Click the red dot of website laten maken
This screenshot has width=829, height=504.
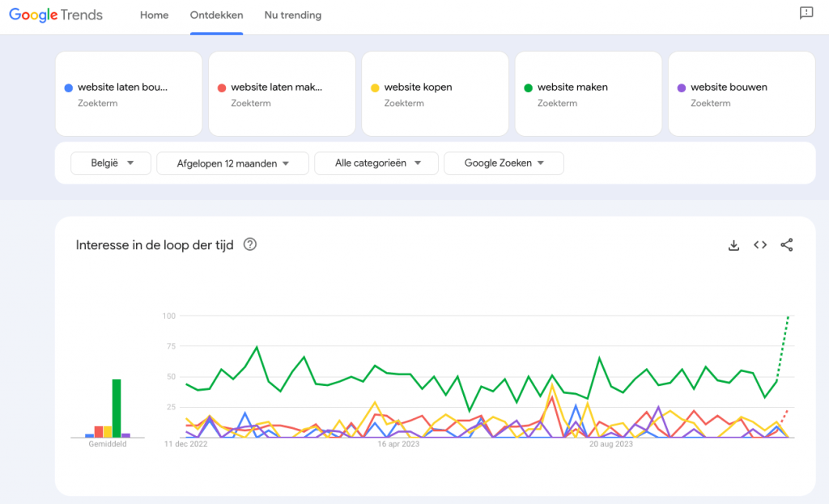pyautogui.click(x=222, y=88)
